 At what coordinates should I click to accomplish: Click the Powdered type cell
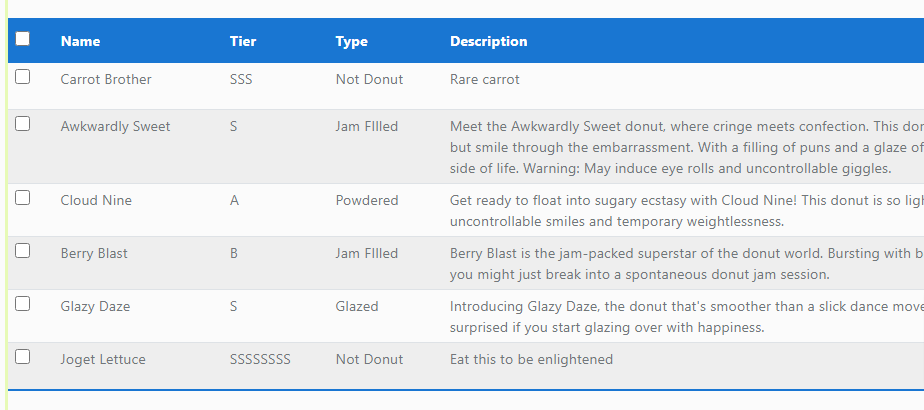pyautogui.click(x=367, y=200)
